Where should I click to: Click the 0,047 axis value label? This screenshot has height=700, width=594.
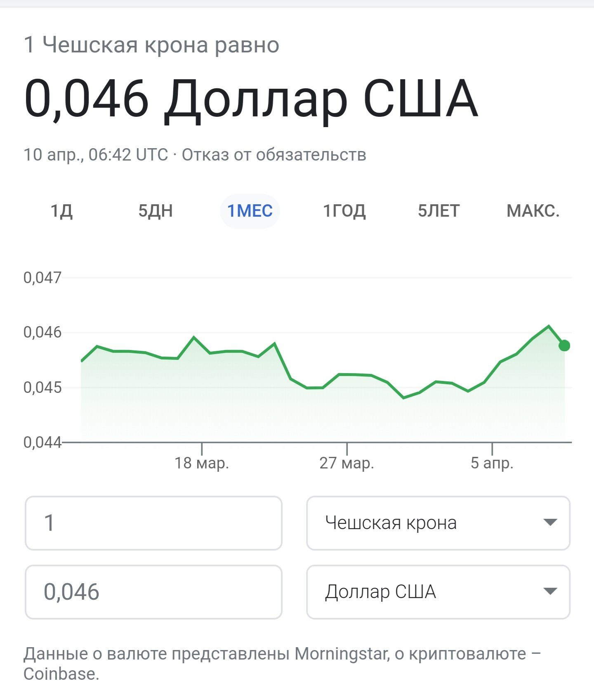pyautogui.click(x=43, y=277)
